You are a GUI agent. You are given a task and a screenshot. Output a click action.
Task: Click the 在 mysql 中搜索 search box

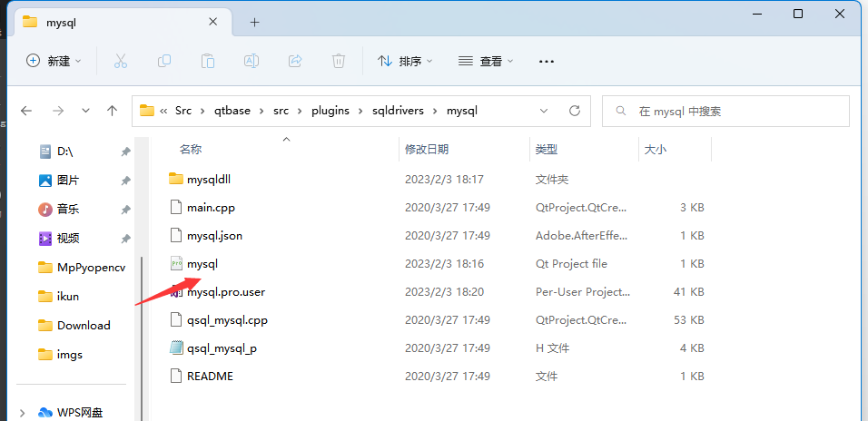[725, 112]
